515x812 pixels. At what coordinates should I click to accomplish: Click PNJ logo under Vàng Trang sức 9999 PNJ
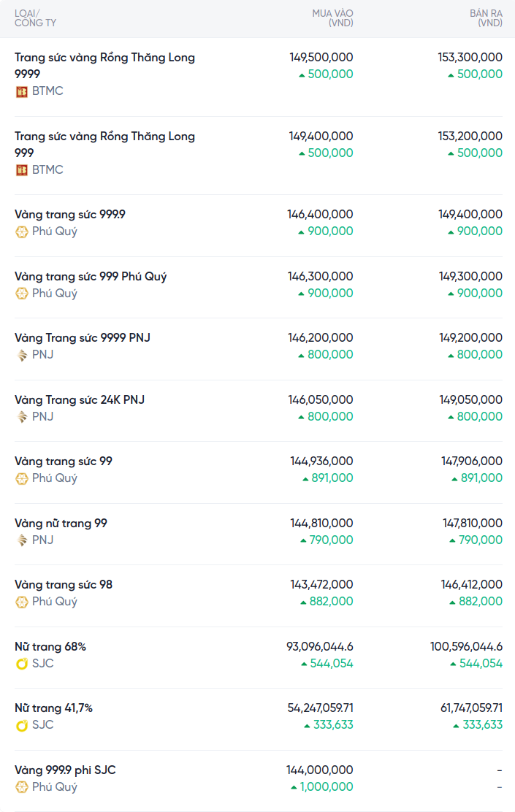(x=22, y=355)
